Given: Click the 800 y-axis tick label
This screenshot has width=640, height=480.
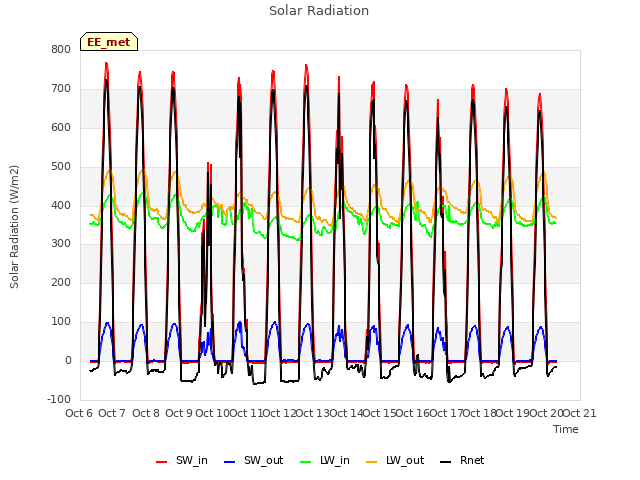Looking at the screenshot, I should pos(61,50).
